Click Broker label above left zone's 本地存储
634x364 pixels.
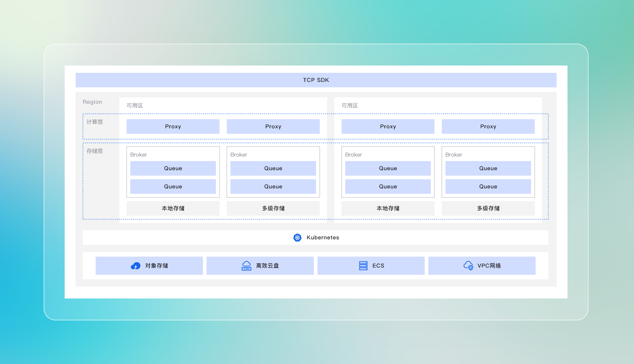(x=138, y=155)
